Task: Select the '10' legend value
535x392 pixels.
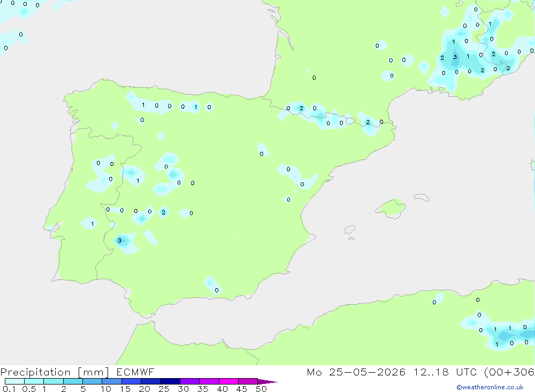Action: (106, 389)
